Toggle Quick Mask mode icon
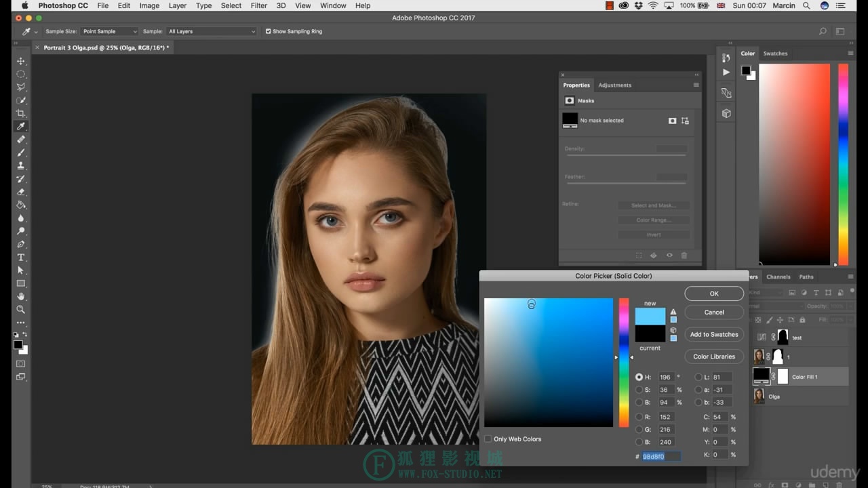 pyautogui.click(x=21, y=364)
